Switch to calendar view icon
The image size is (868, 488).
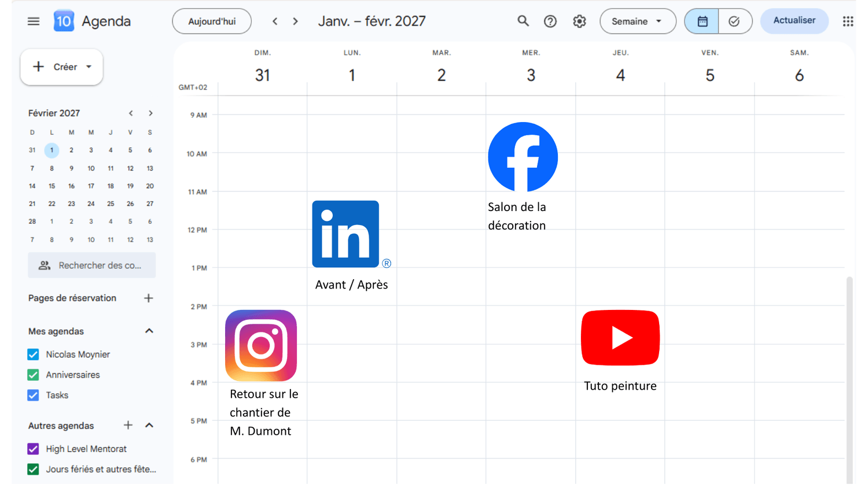(702, 21)
